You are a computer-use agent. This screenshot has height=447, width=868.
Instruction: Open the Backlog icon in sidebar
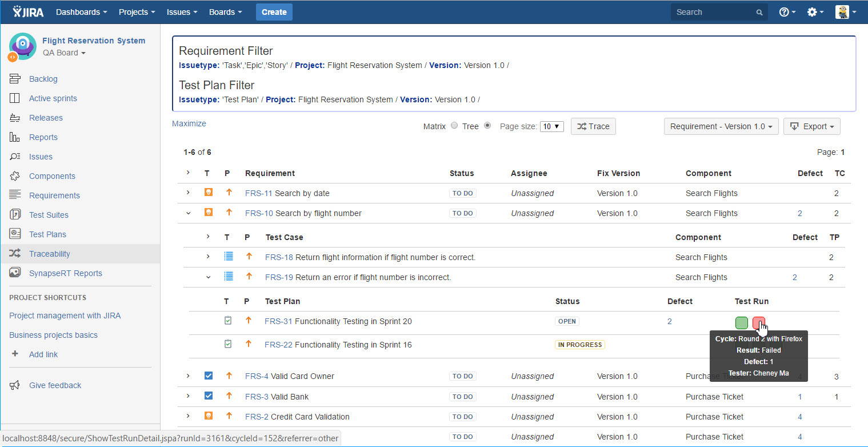click(x=15, y=79)
